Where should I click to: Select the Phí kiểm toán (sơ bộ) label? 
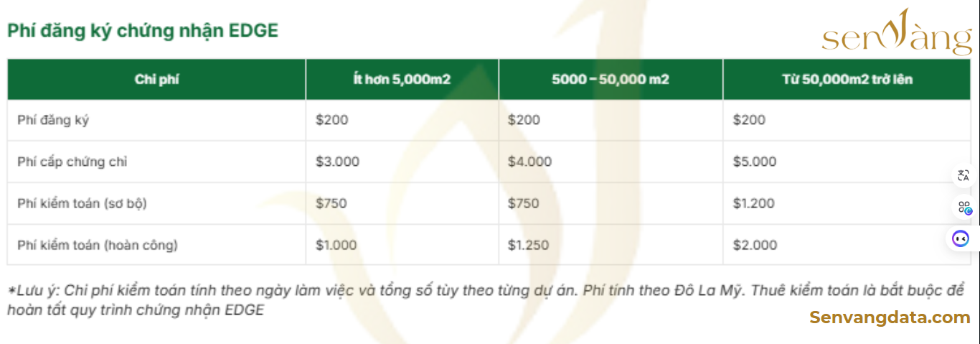pyautogui.click(x=82, y=203)
